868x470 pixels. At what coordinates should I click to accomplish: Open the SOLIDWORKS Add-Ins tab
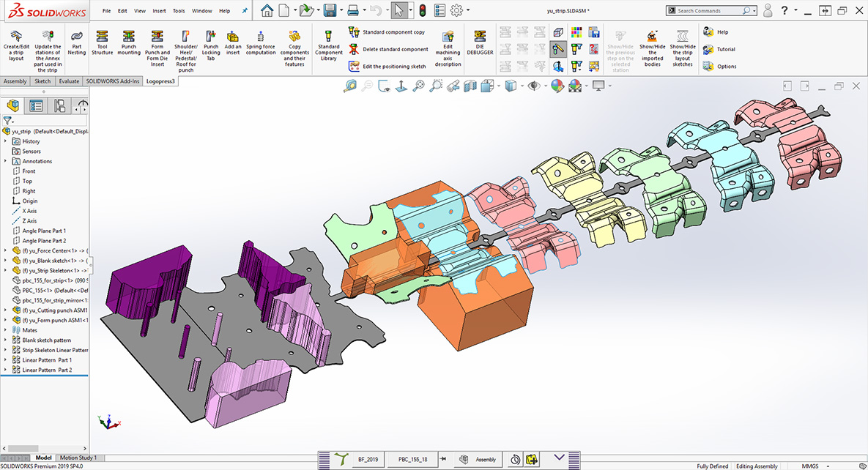pos(113,81)
